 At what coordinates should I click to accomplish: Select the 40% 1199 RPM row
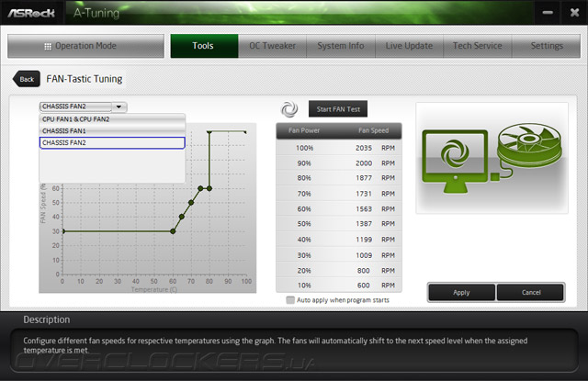coord(339,240)
